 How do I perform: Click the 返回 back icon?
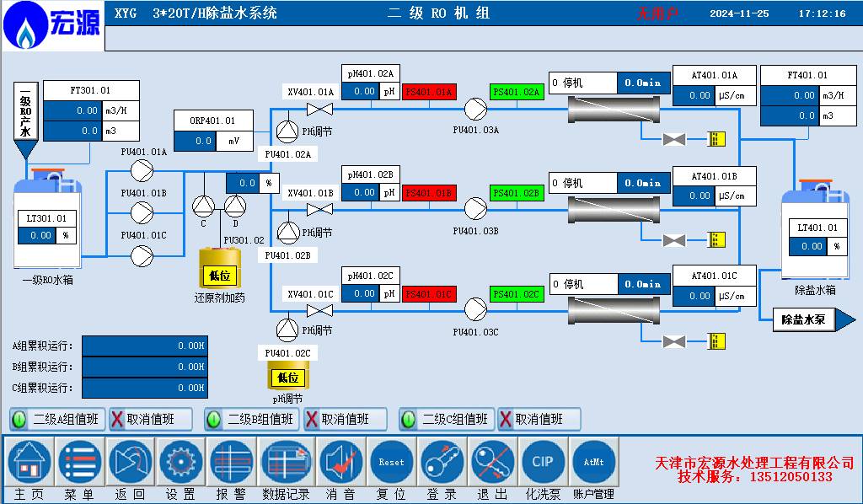click(131, 463)
